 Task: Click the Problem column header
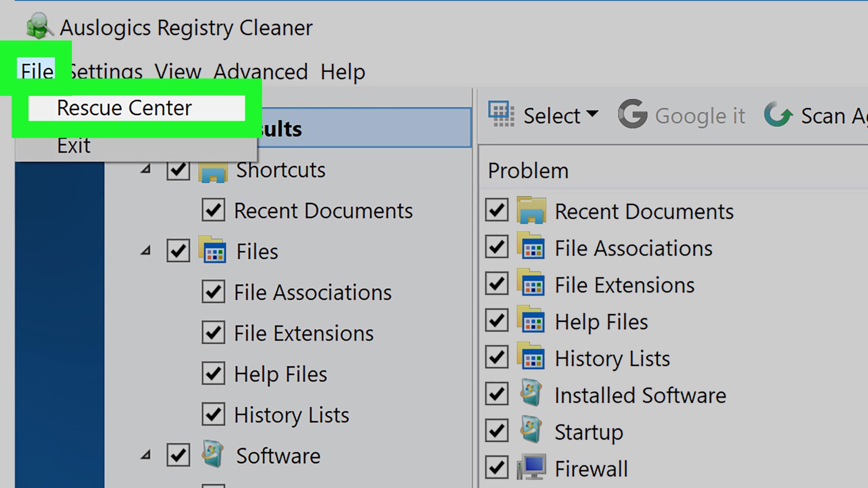tap(528, 170)
